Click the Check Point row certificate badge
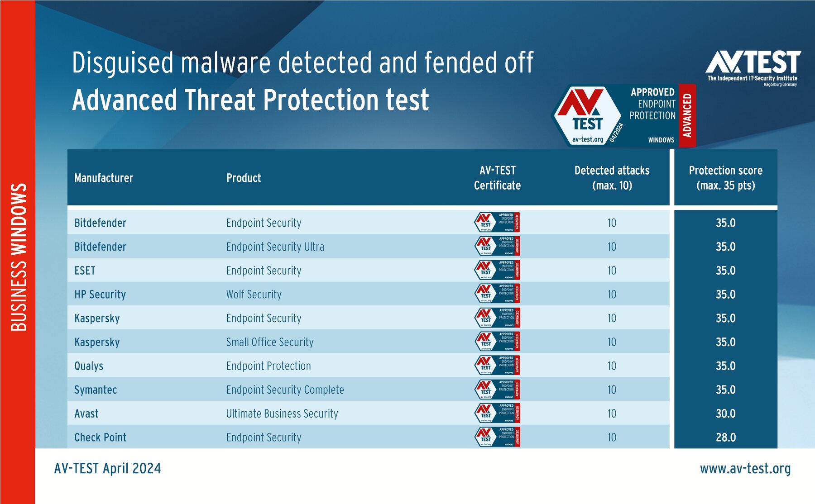The image size is (815, 504). (497, 437)
